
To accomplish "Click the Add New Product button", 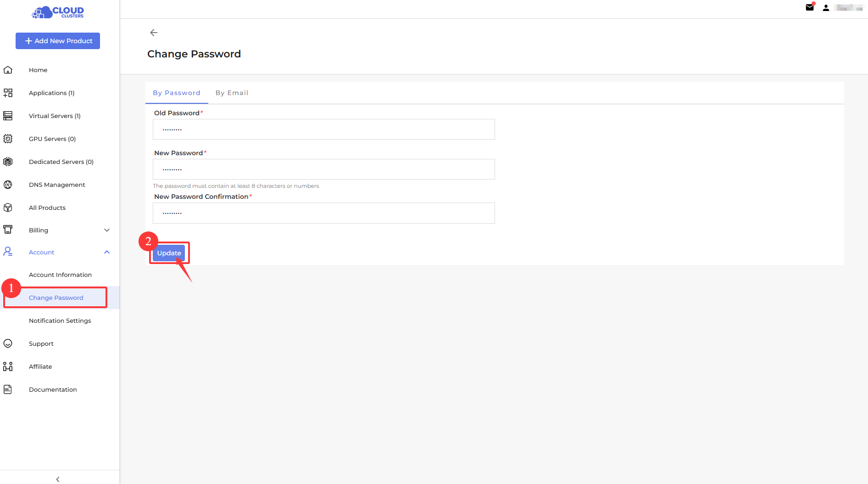I will (x=58, y=41).
